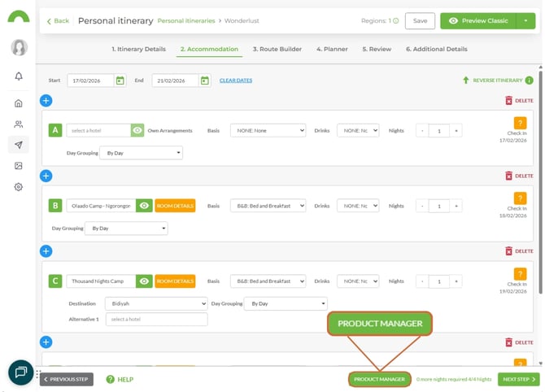Go to Home via sidebar icon
The height and width of the screenshot is (392, 545).
(19, 103)
